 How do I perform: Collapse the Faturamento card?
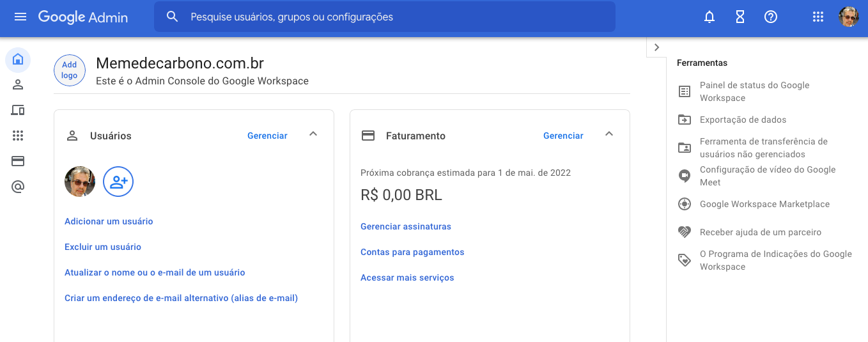pos(609,134)
